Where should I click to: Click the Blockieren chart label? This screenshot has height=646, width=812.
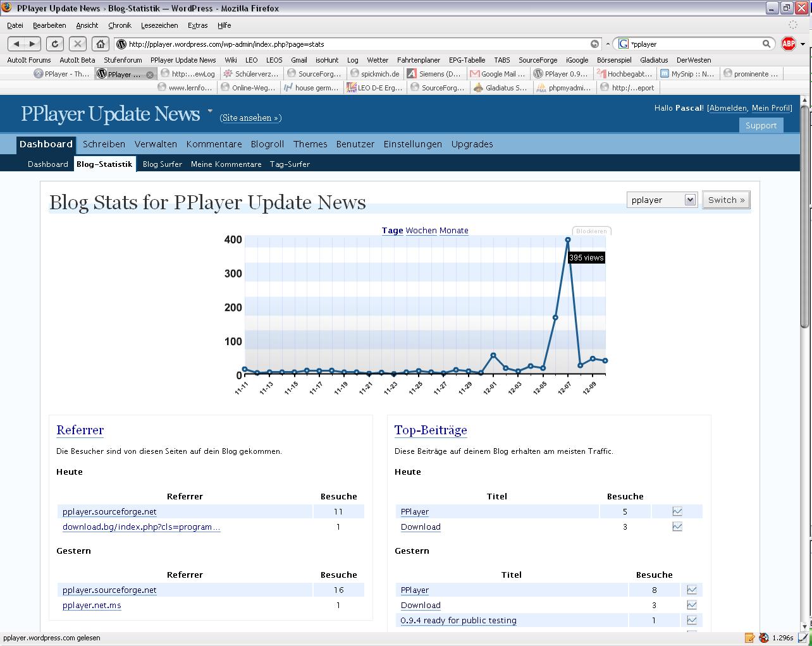point(591,231)
